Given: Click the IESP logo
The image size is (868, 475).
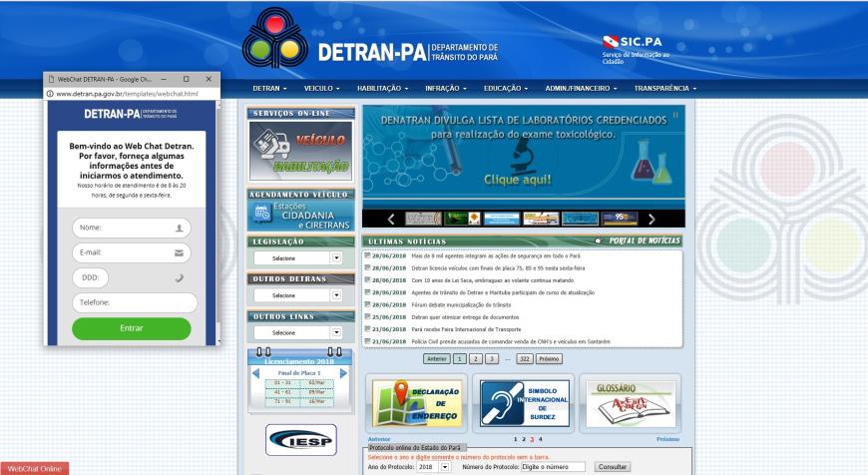Looking at the screenshot, I should [300, 440].
